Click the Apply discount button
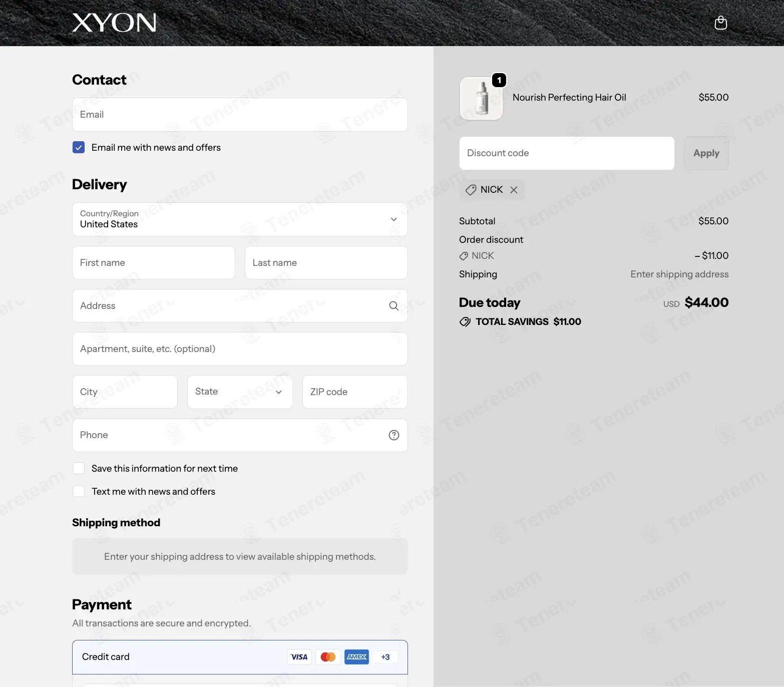 point(706,153)
